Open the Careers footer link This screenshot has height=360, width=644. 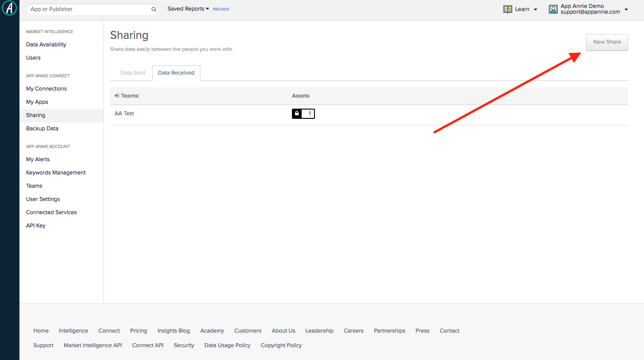click(x=353, y=331)
